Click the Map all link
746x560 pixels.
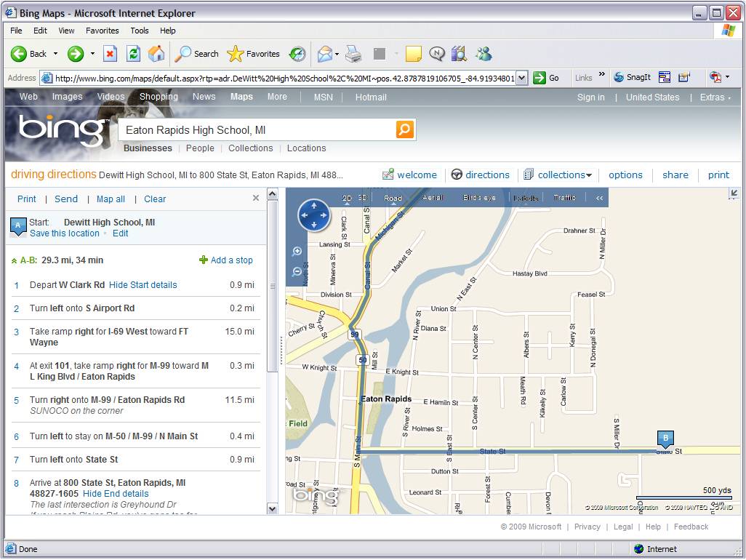[x=111, y=199]
